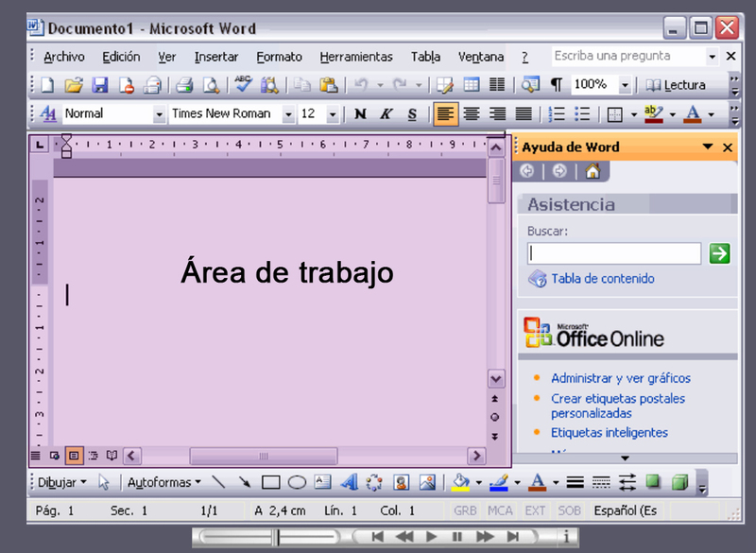The image size is (756, 553).
Task: Run the spelling and grammar check
Action: pos(244,85)
